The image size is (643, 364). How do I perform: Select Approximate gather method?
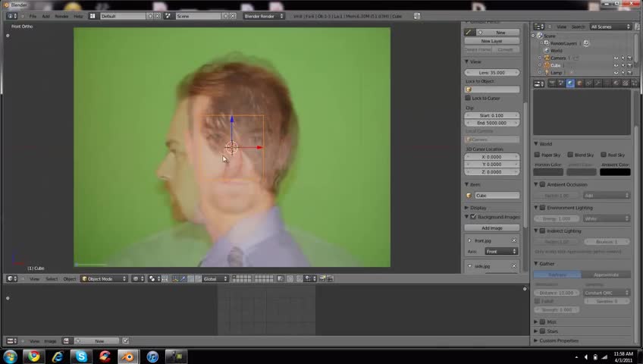[x=606, y=275]
